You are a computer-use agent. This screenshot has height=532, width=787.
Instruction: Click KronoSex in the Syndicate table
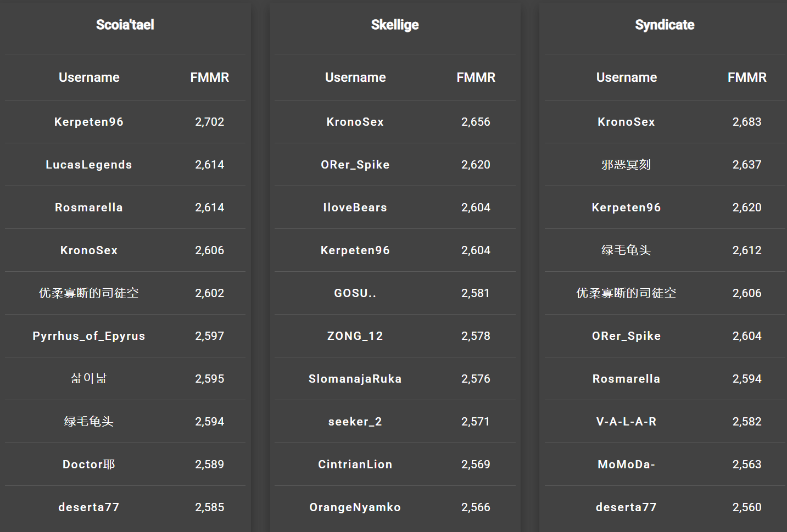click(626, 122)
